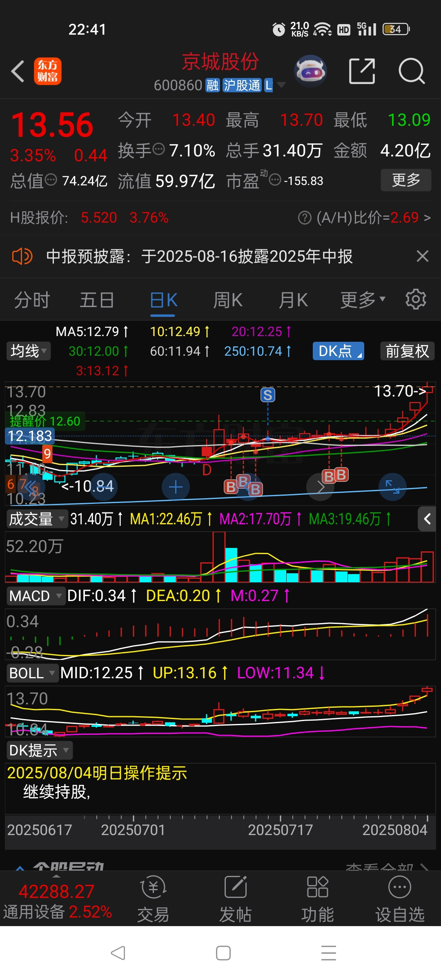This screenshot has width=441, height=980.
Task: Tap the S sell signal marker
Action: [268, 395]
